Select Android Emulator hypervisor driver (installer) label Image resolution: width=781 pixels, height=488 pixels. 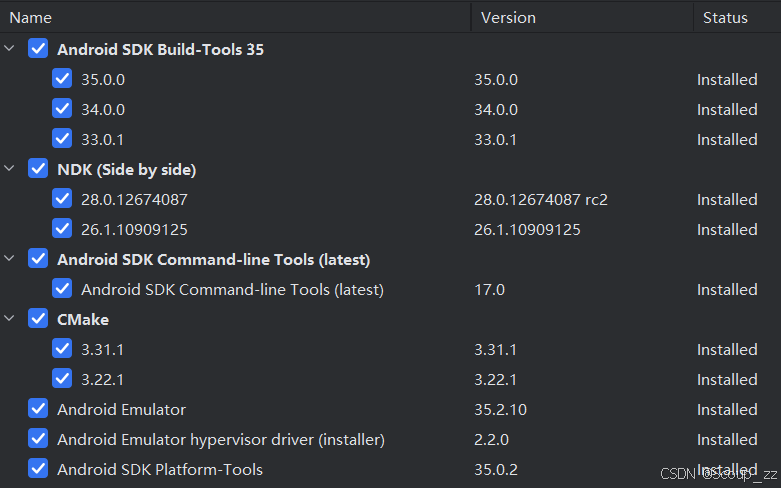pyautogui.click(x=221, y=440)
